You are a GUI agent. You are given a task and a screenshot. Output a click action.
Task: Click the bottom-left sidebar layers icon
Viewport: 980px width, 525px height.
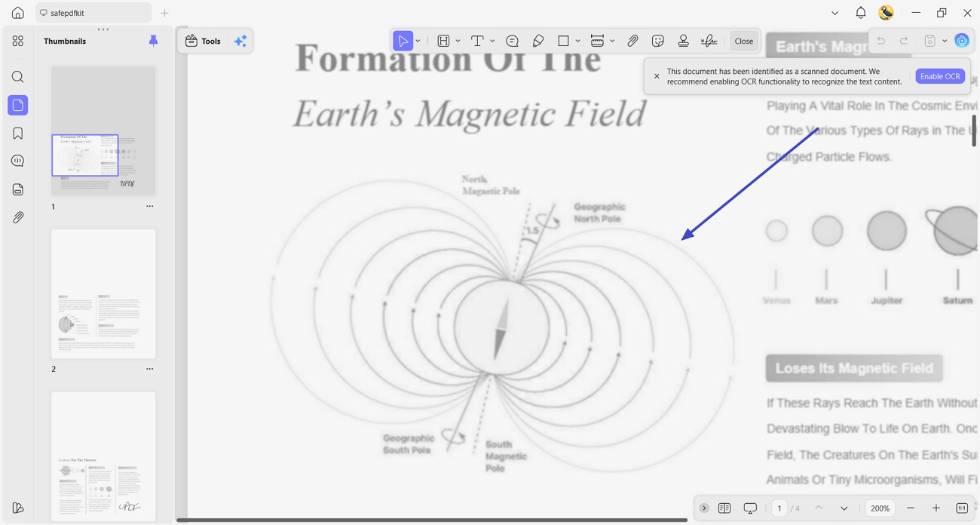tap(18, 508)
